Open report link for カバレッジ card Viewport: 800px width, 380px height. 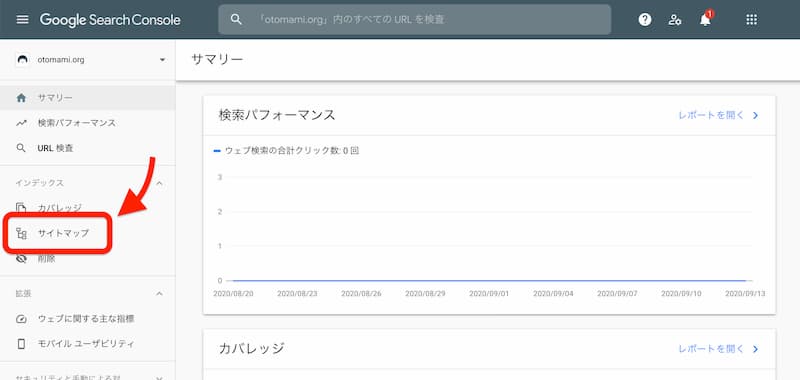(711, 349)
